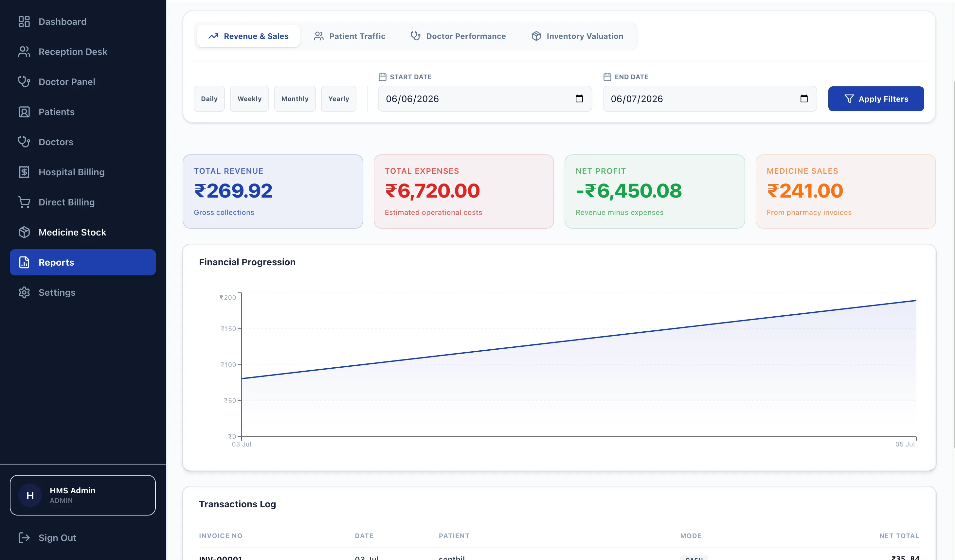
Task: Open Settings from sidebar
Action: point(82,292)
